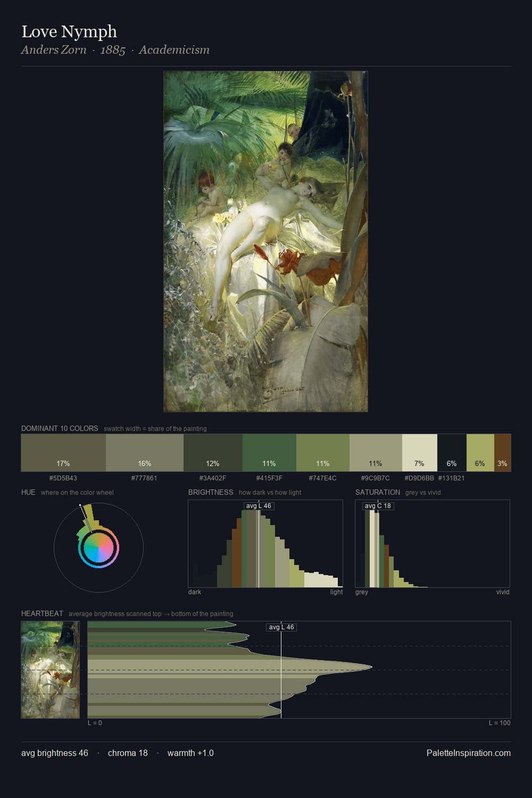Click 'chroma 18' footer text
The image size is (532, 798).
(128, 753)
